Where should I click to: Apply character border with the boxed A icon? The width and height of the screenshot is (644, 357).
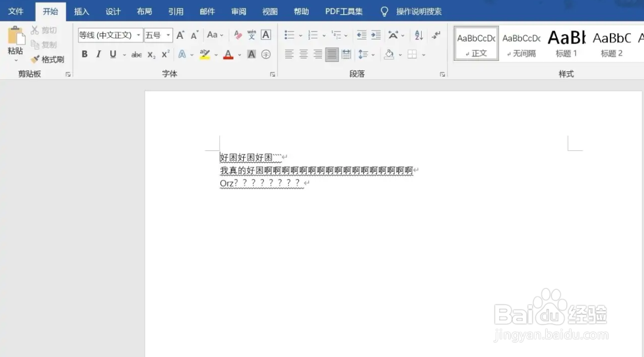[266, 35]
